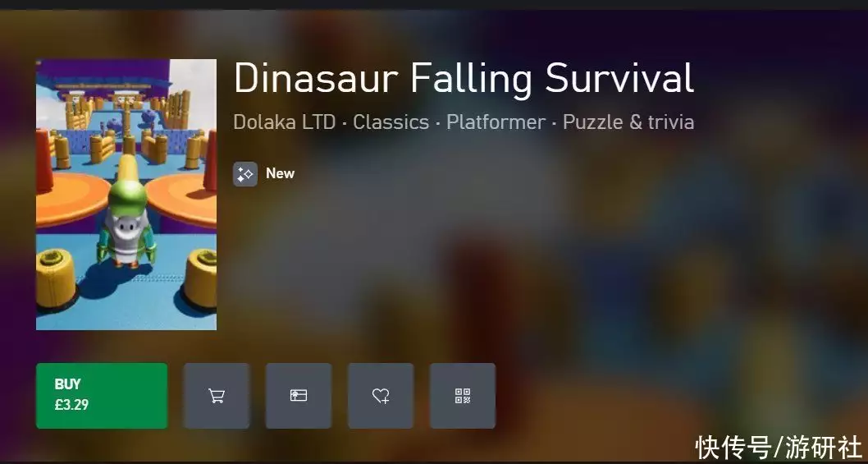
Task: Click the New label text
Action: pos(280,173)
